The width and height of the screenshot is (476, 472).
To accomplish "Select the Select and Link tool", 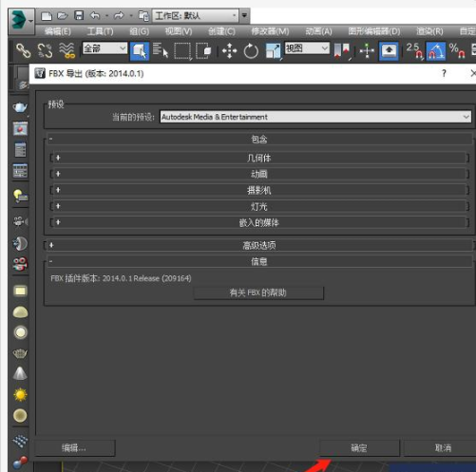I will [x=24, y=50].
